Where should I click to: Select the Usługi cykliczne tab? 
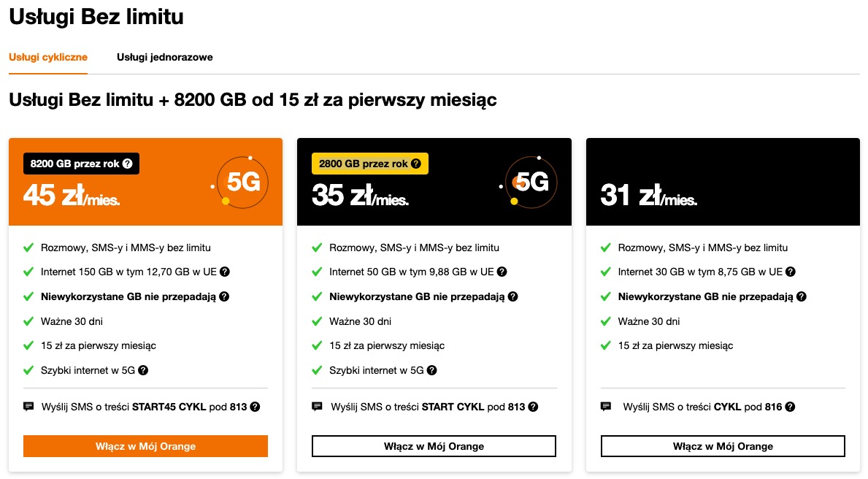point(48,57)
